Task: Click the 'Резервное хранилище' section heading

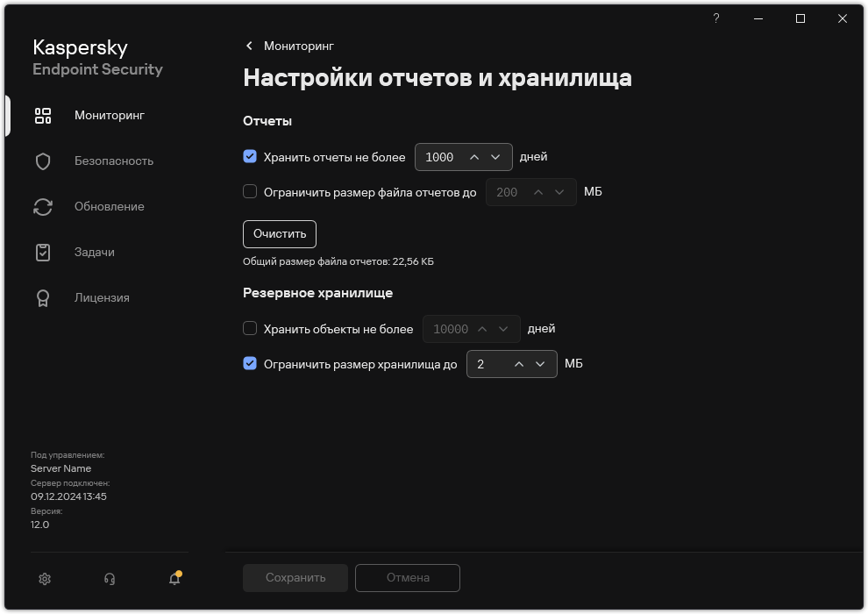Action: [317, 292]
